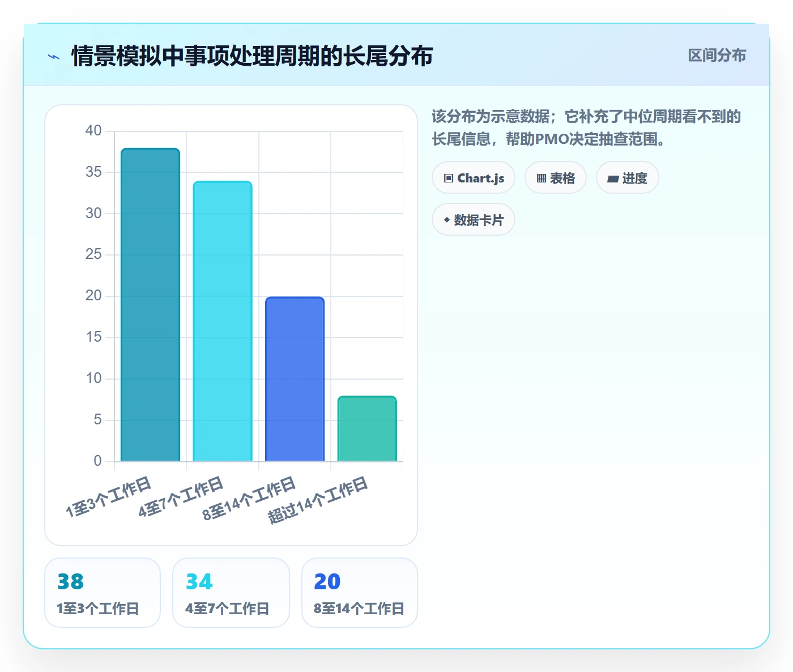The image size is (793, 672).
Task: Click the y-axis value 25
Action: click(x=93, y=254)
